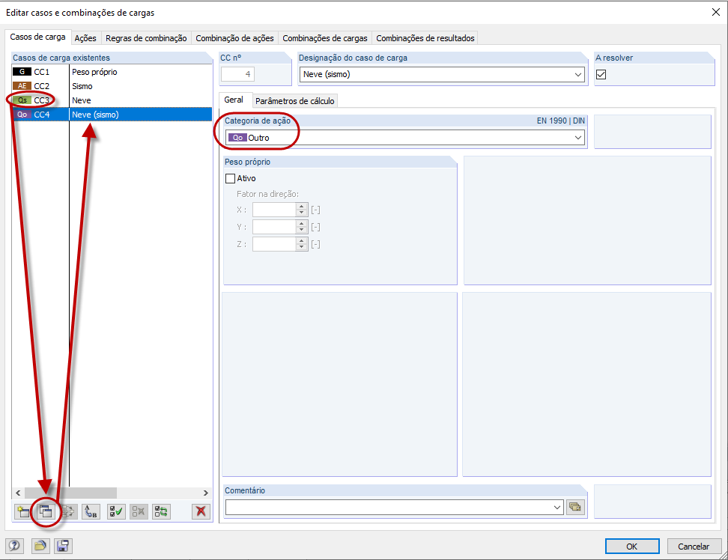Click the G category badge of CC1
This screenshot has height=560, width=728.
click(x=22, y=72)
